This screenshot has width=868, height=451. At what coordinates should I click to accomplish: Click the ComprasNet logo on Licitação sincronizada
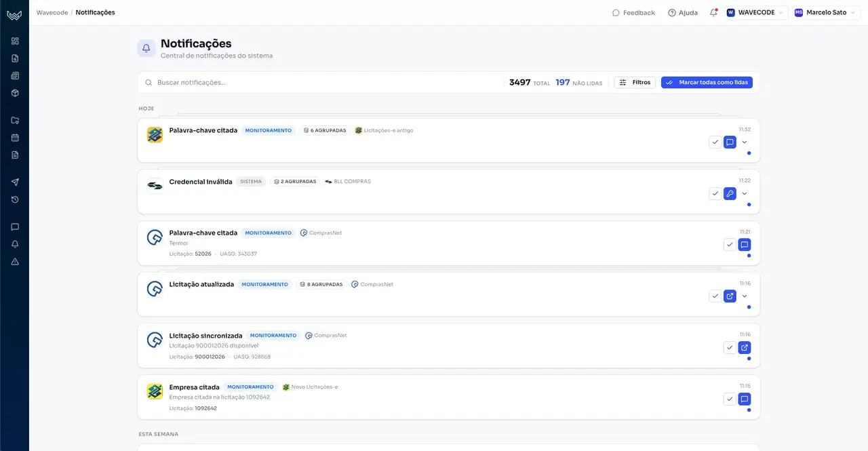coord(155,340)
